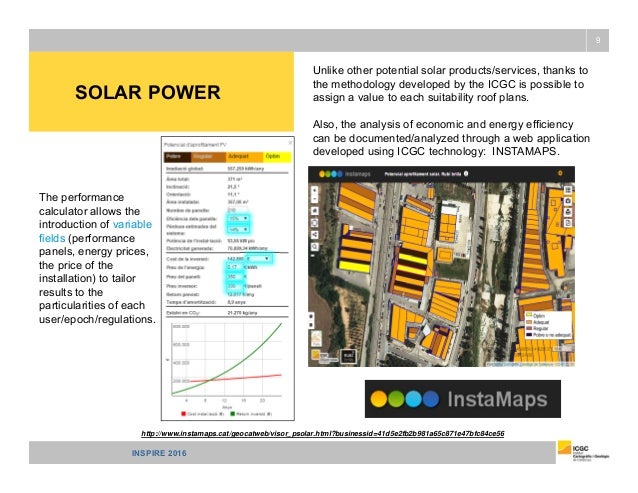
Task: Click the inverter price field
Action: [234, 286]
